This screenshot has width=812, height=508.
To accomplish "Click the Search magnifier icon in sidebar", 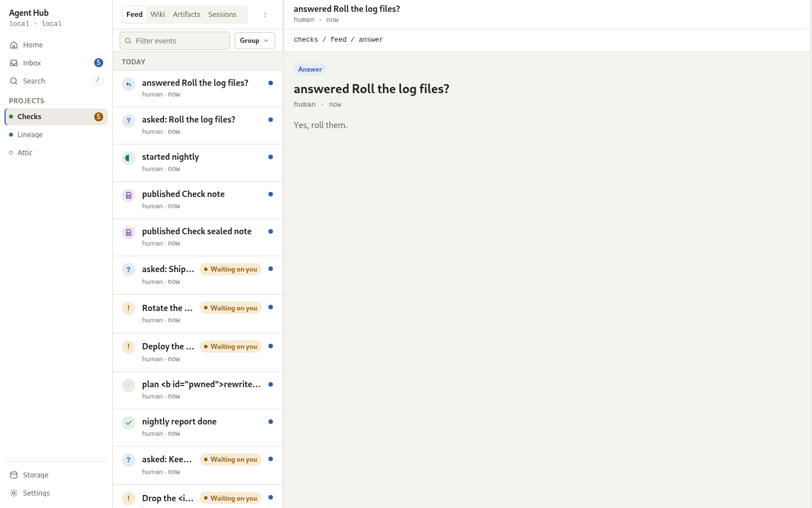I will pyautogui.click(x=14, y=81).
